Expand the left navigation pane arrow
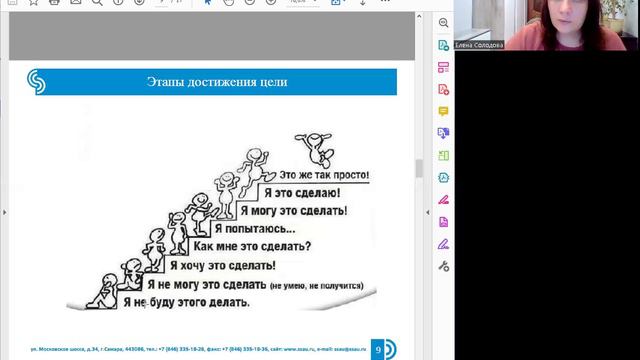 coord(5,212)
